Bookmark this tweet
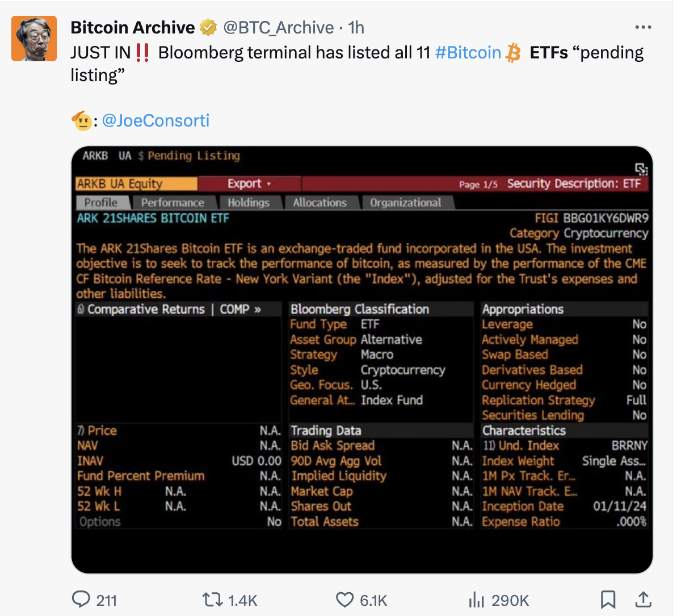This screenshot has width=681, height=616. pyautogui.click(x=608, y=600)
